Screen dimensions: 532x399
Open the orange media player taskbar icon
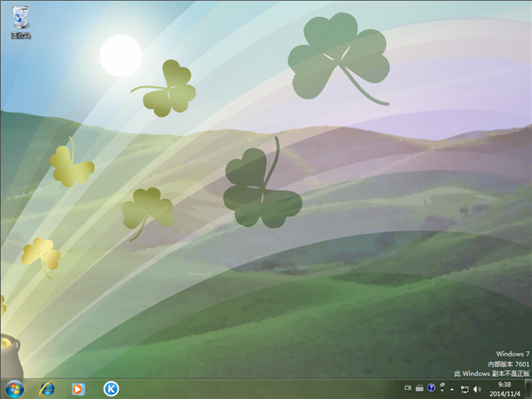pyautogui.click(x=79, y=388)
